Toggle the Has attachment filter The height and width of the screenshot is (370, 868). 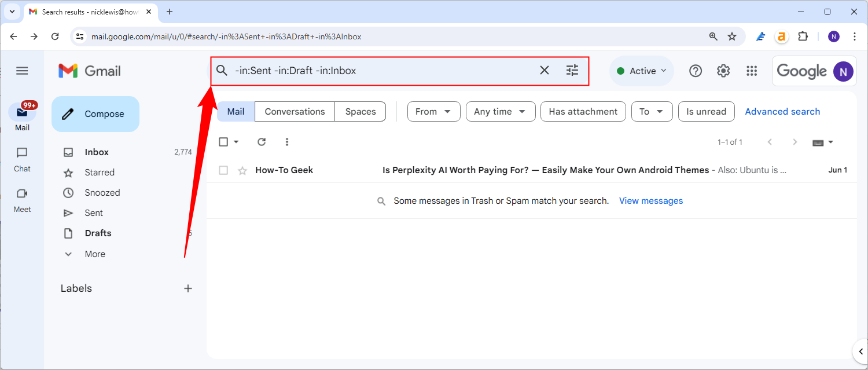583,112
